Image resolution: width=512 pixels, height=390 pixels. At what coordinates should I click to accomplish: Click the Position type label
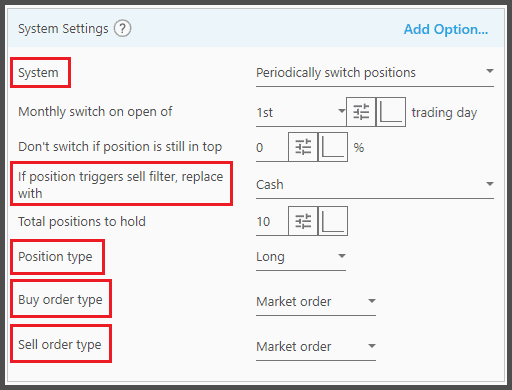pyautogui.click(x=55, y=257)
